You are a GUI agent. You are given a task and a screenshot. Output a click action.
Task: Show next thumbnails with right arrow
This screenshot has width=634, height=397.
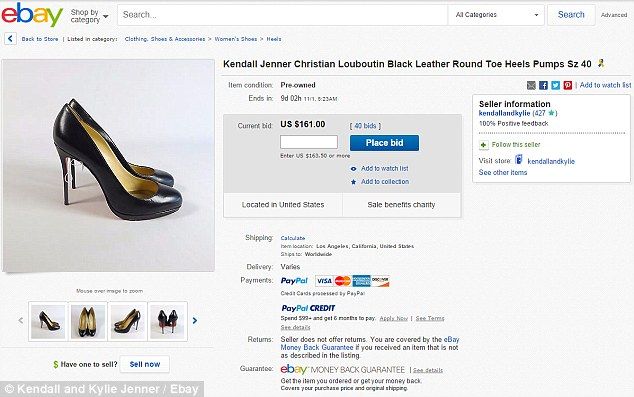coord(195,321)
